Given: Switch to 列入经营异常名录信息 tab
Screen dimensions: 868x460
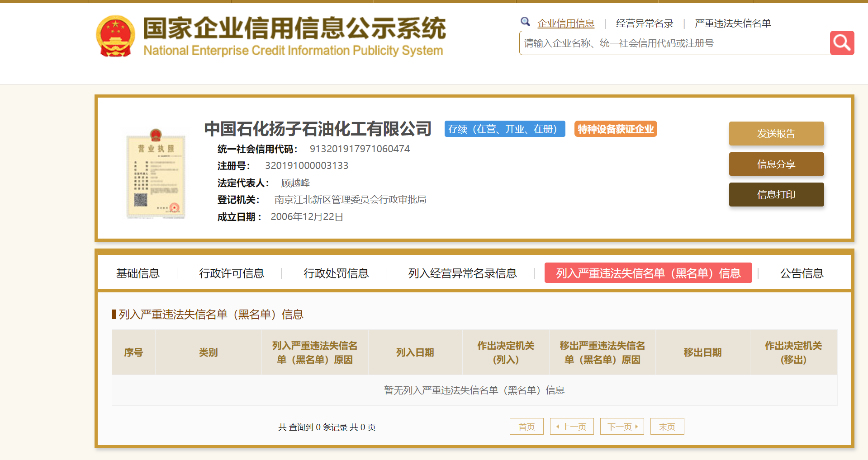Looking at the screenshot, I should click(462, 273).
